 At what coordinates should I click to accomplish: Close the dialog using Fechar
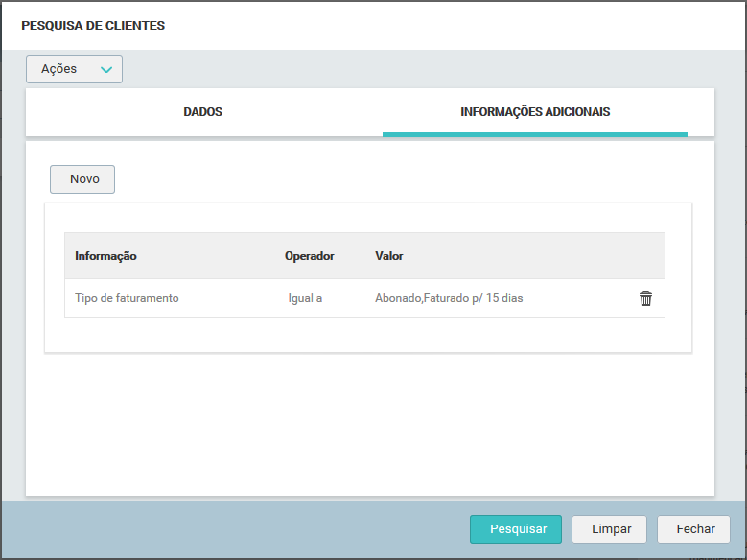coord(695,529)
